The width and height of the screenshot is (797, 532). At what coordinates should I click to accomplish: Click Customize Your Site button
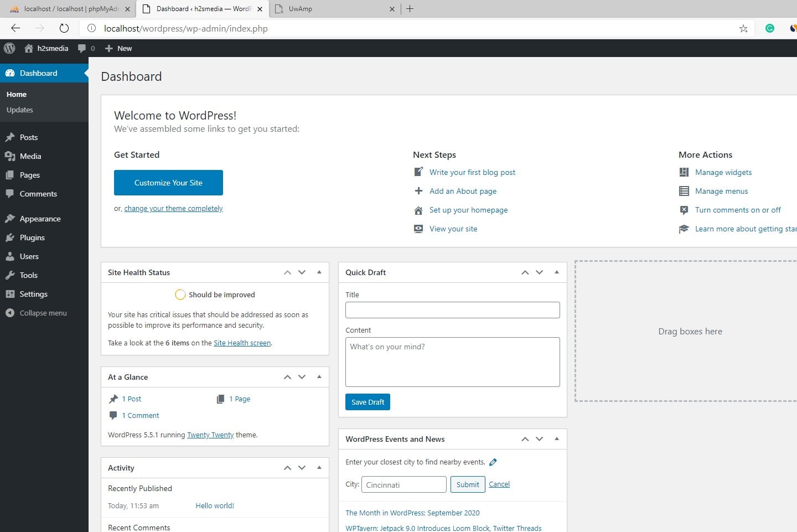point(168,183)
